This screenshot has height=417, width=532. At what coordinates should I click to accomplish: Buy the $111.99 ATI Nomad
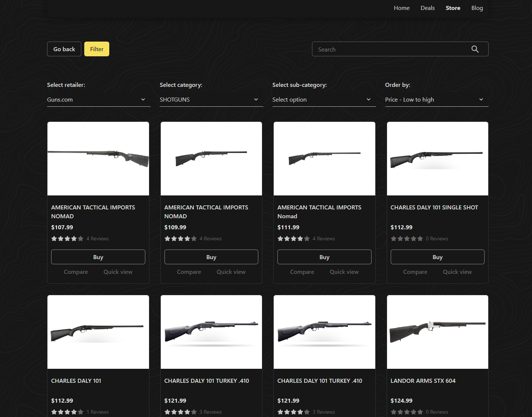click(x=324, y=257)
